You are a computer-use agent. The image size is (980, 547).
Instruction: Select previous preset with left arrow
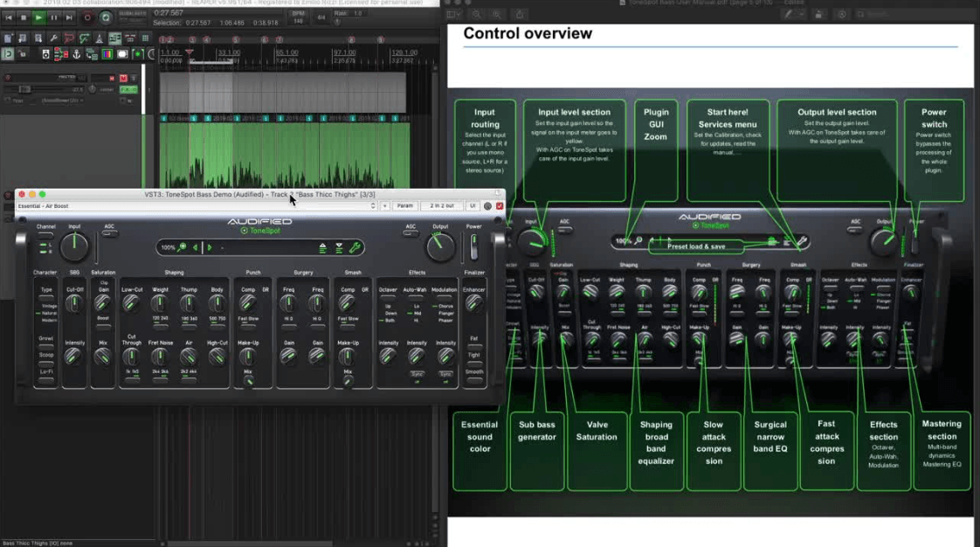[196, 247]
